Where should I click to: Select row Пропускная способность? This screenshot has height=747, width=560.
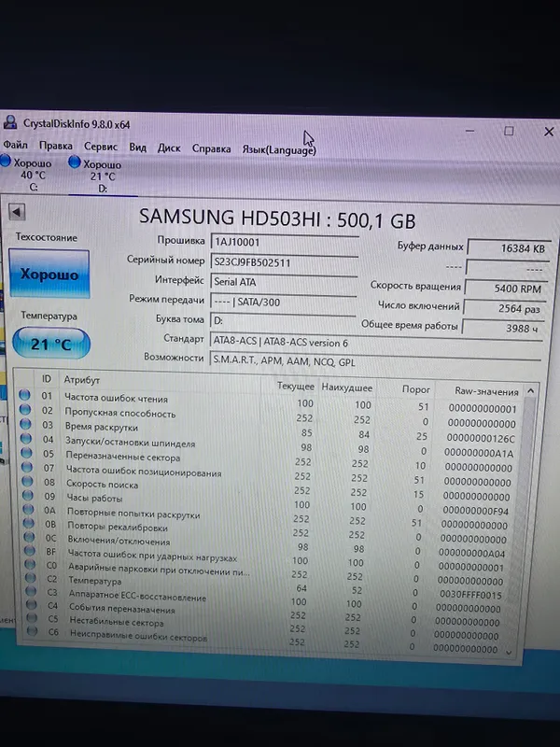click(269, 416)
